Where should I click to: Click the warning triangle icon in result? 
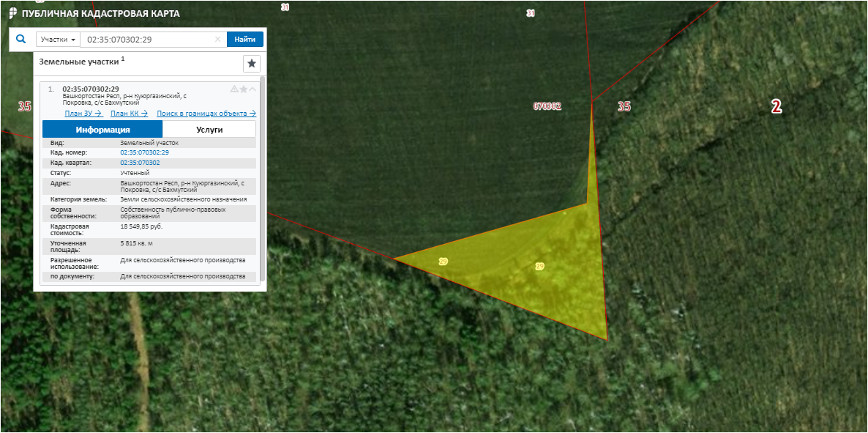(x=234, y=89)
